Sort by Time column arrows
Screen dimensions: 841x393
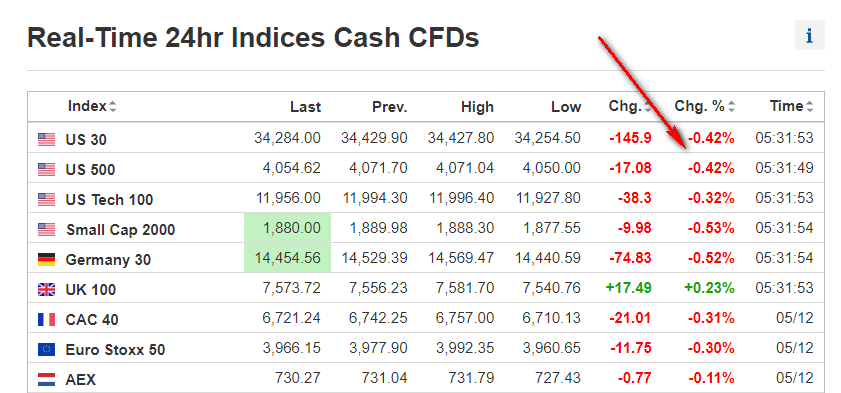(x=809, y=107)
